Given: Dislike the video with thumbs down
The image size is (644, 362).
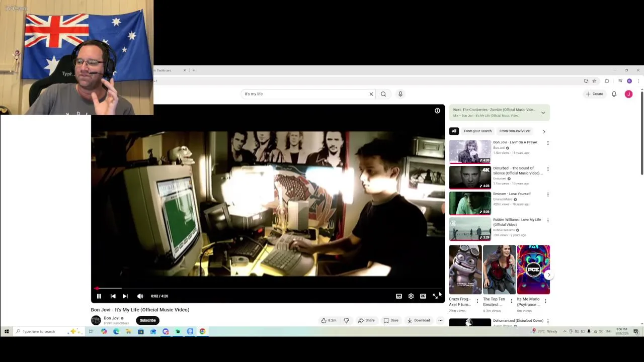Looking at the screenshot, I should pyautogui.click(x=346, y=320).
